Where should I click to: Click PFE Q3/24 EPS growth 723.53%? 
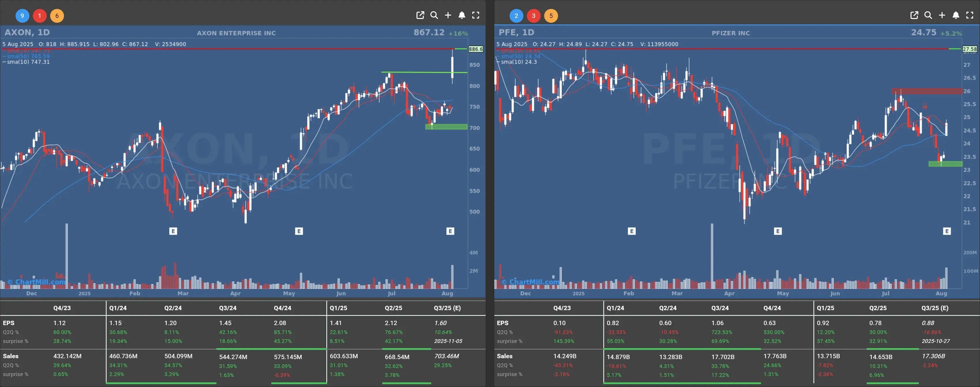pyautogui.click(x=722, y=332)
